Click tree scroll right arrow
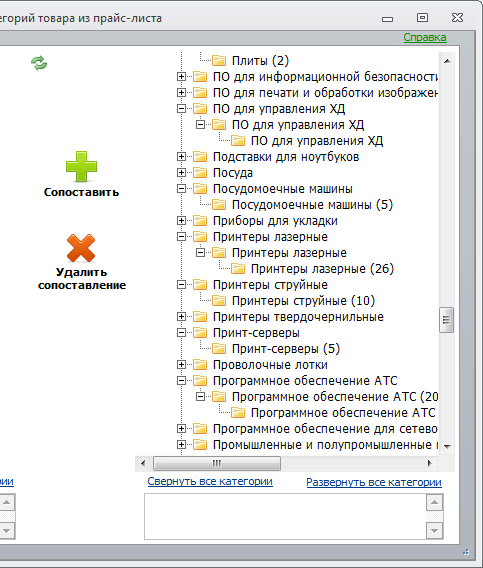Image resolution: width=483 pixels, height=568 pixels. coord(430,463)
